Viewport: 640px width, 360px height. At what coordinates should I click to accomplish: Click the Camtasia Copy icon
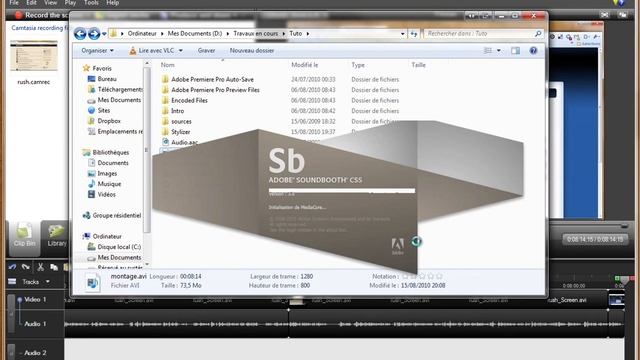point(53,267)
